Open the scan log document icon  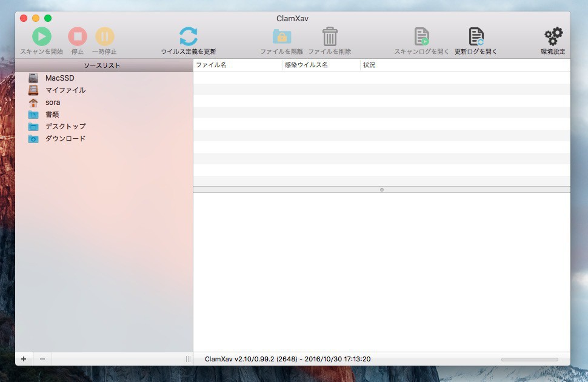[421, 37]
